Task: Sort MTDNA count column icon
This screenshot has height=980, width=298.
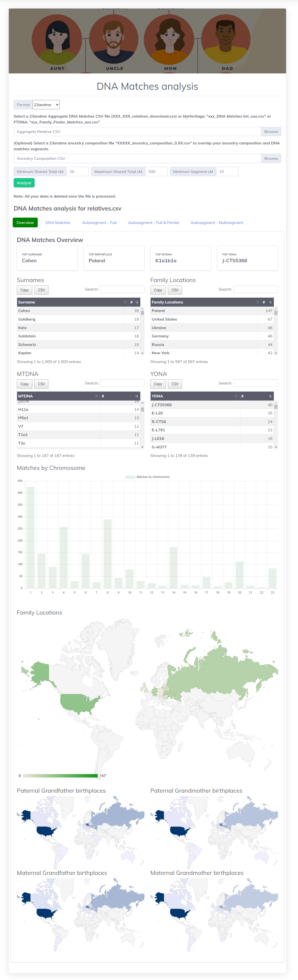Action: [137, 396]
